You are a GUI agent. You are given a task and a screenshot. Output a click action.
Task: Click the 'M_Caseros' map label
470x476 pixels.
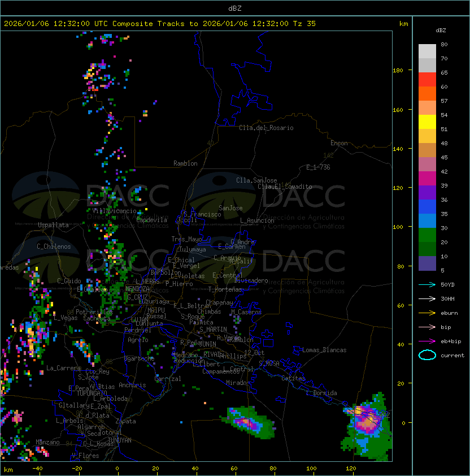246,312
